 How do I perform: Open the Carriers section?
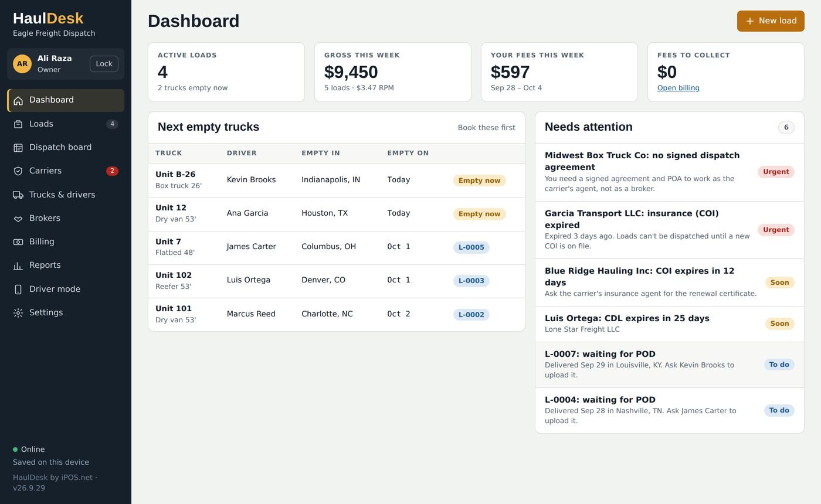[x=66, y=171]
